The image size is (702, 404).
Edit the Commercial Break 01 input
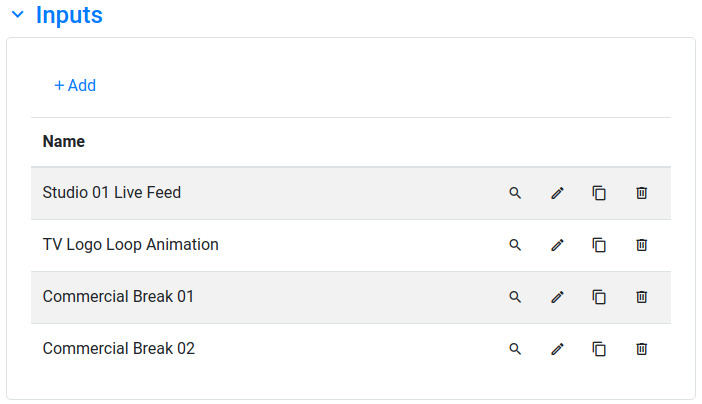tap(557, 297)
